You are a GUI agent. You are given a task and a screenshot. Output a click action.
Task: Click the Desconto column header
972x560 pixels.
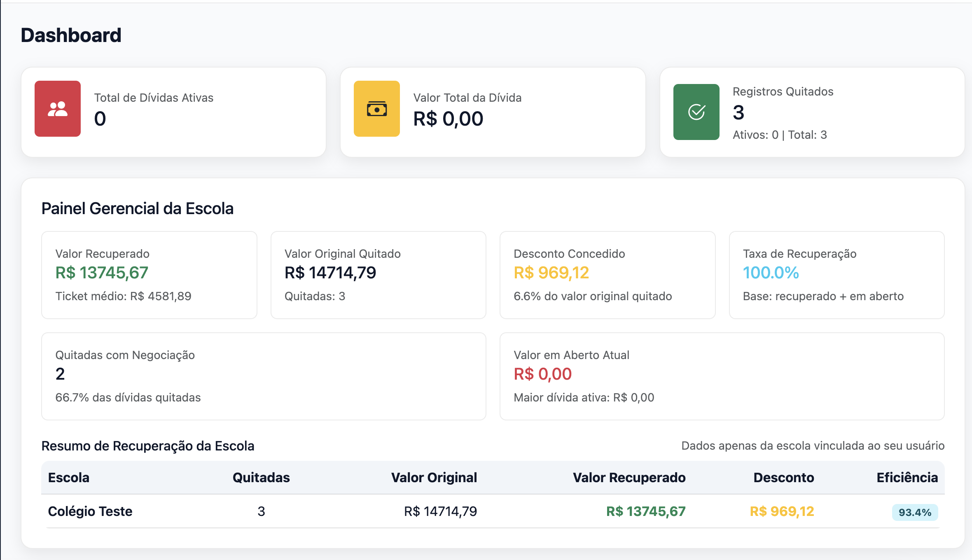coord(784,478)
